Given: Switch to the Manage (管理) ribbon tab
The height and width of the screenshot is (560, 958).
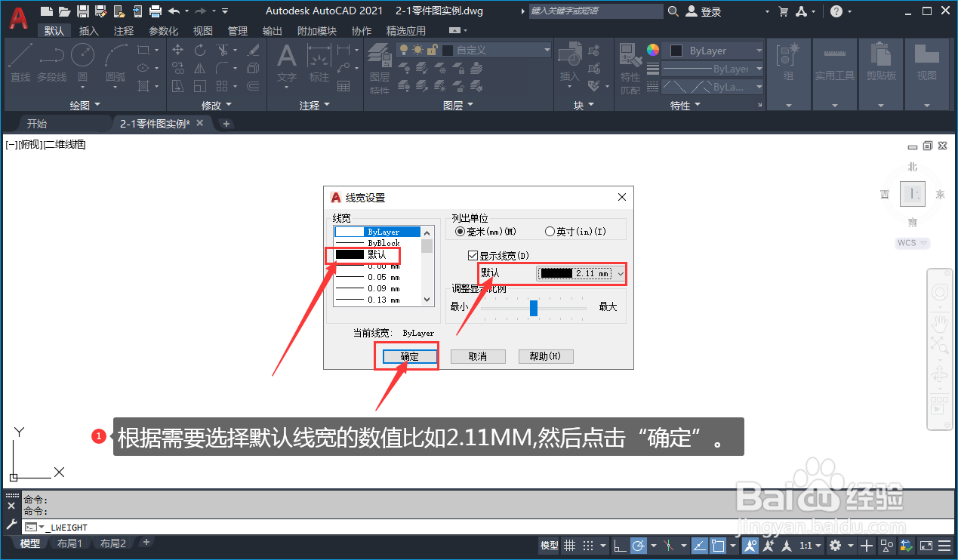Looking at the screenshot, I should 237,31.
